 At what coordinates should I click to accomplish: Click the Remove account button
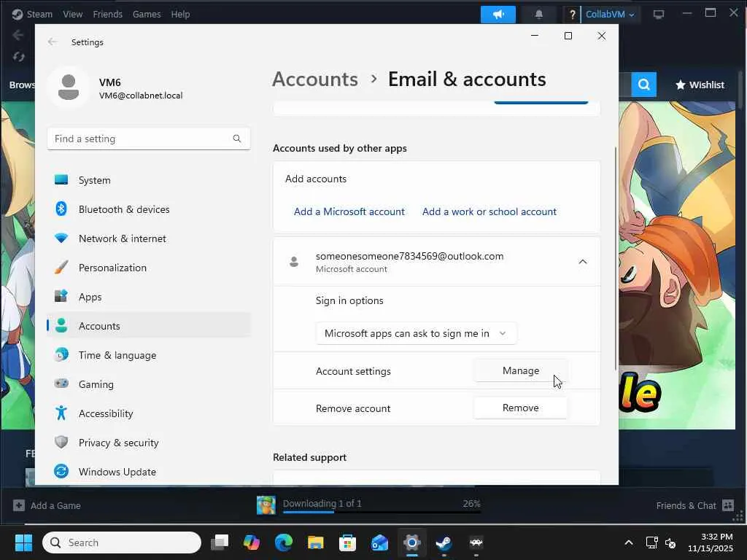521,408
